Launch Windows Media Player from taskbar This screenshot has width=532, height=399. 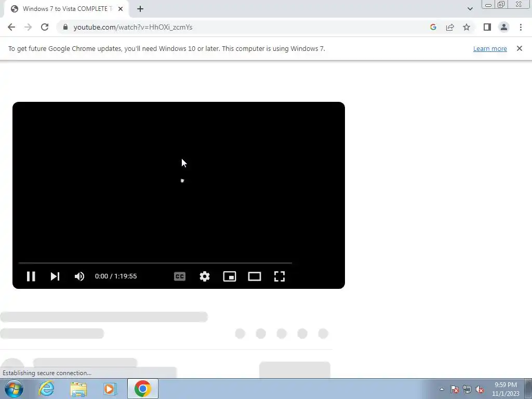pos(110,389)
